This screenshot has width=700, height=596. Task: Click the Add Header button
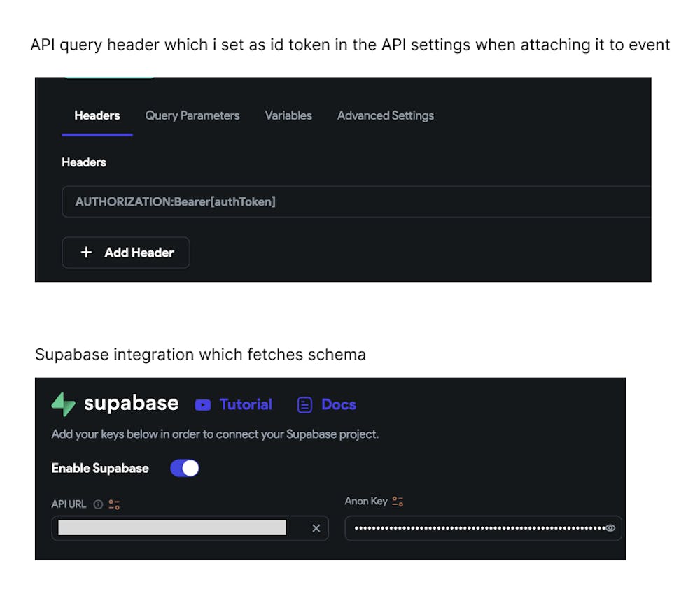126,253
